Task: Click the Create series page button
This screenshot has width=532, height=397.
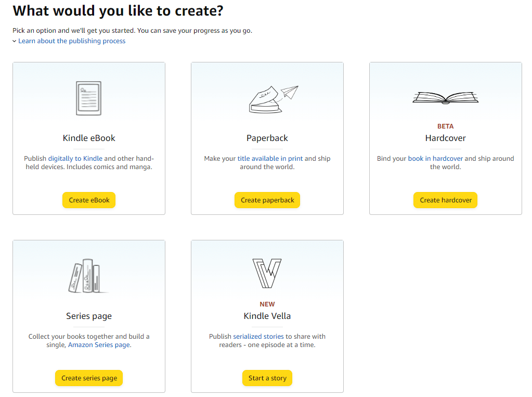Action: 88,378
